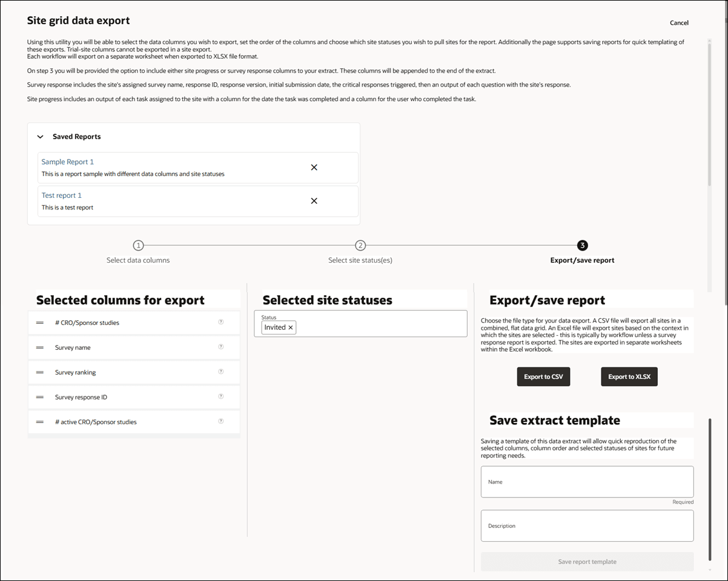Click help icon for # active CRO/Sponsor studies
Screen dimensions: 728x581
point(220,421)
